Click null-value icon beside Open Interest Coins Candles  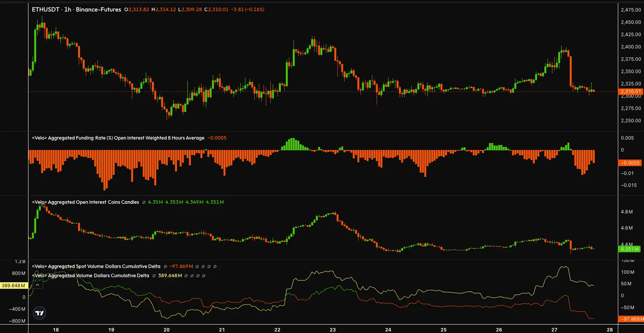click(x=144, y=202)
